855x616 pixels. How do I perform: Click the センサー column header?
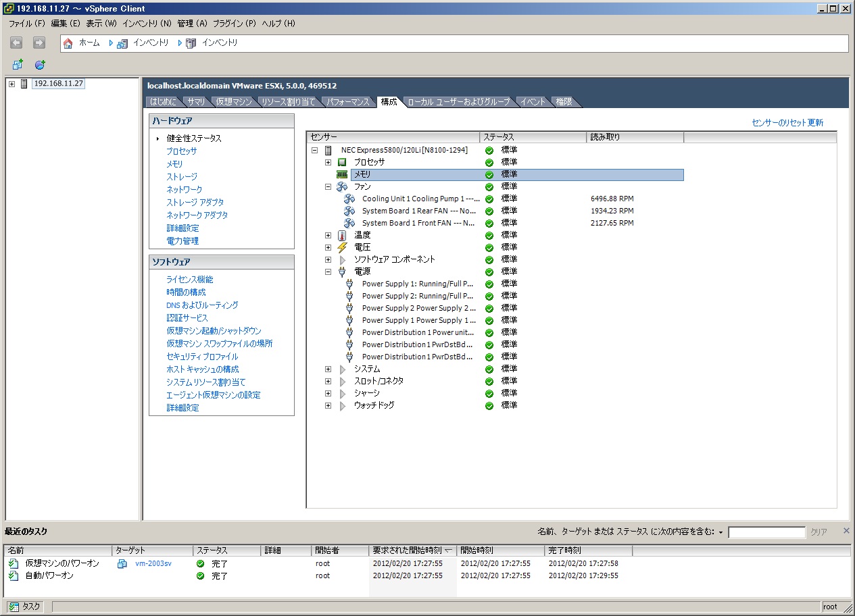coord(393,137)
